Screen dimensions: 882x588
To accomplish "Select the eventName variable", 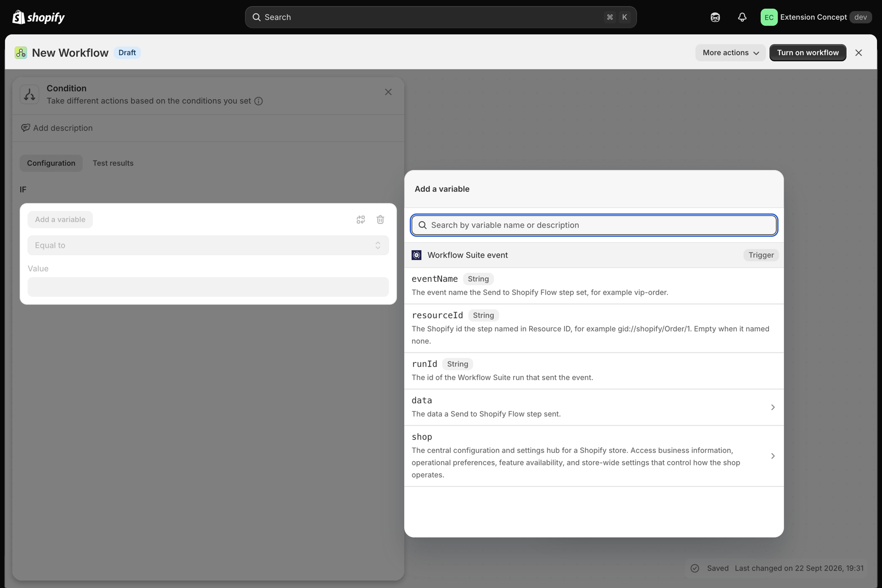I will point(594,285).
